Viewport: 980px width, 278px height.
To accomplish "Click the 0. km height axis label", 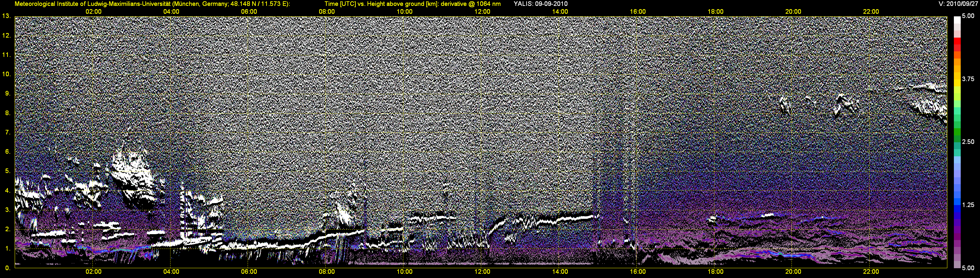I will point(8,268).
